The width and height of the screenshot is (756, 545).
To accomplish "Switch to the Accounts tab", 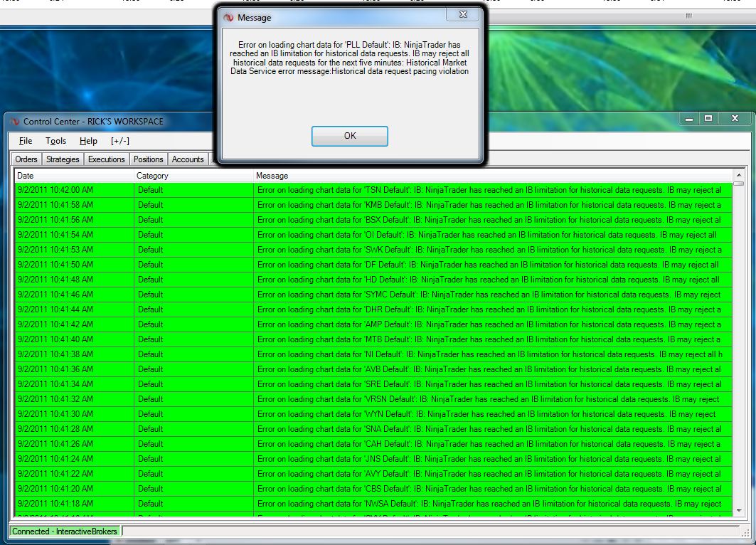I will point(188,159).
